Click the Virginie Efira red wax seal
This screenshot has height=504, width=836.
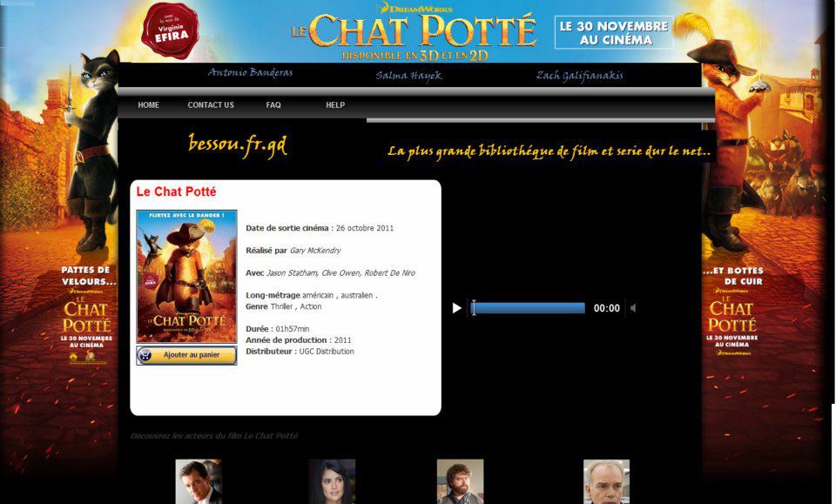(170, 30)
